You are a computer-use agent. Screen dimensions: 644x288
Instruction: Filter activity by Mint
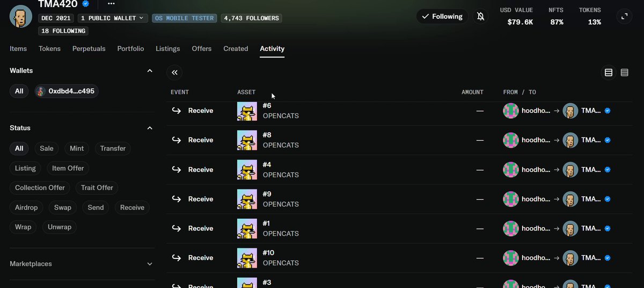77,148
